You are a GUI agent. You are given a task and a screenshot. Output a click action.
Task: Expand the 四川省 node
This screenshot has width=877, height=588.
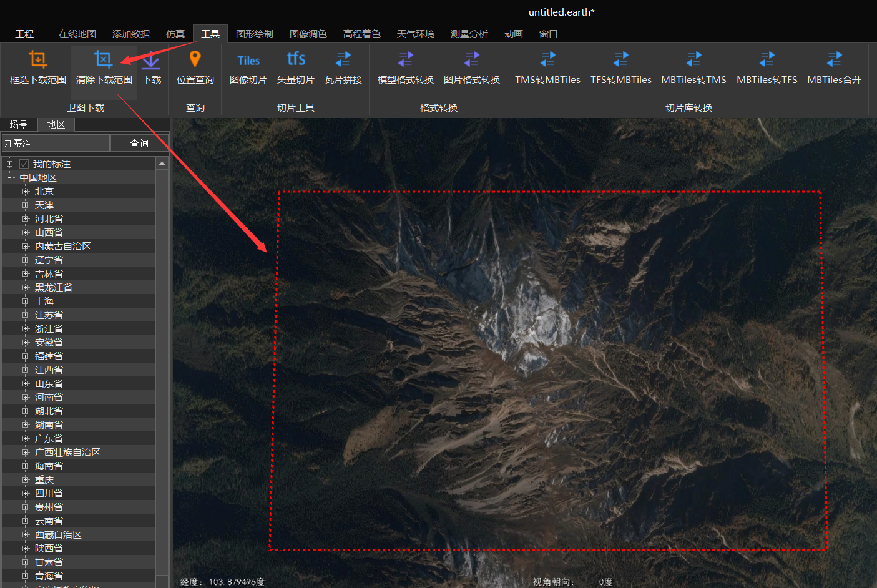[26, 494]
